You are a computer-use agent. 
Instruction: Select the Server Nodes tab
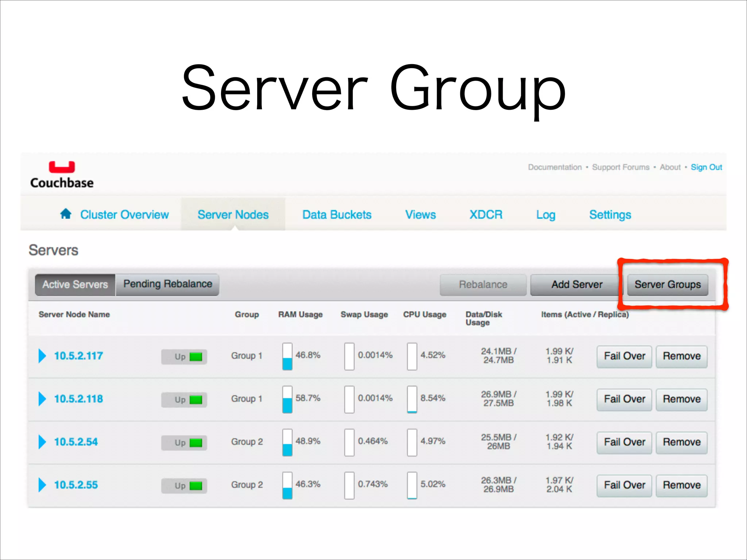233,214
